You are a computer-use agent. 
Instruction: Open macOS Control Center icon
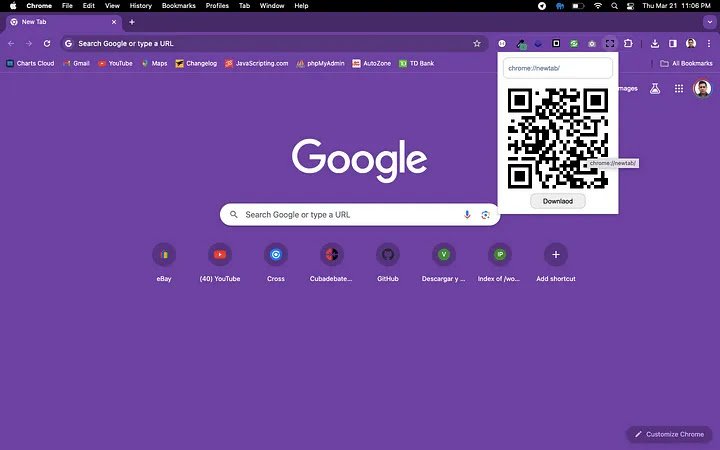(x=630, y=6)
